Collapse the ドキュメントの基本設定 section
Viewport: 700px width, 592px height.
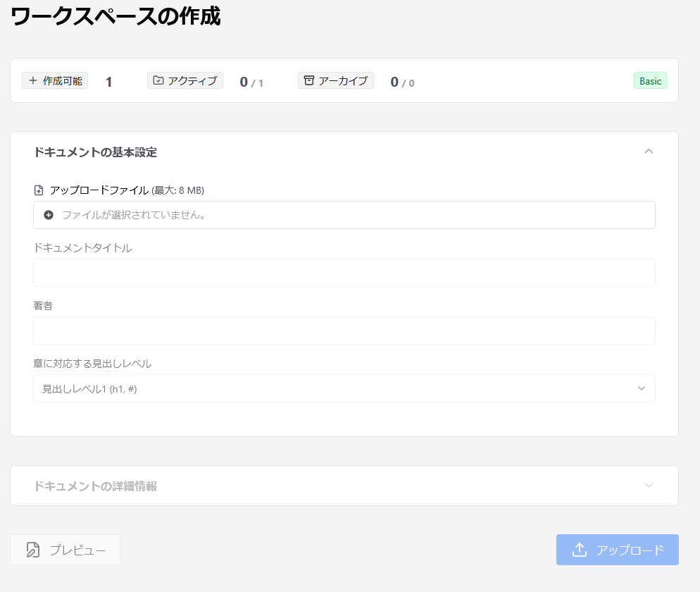(649, 152)
